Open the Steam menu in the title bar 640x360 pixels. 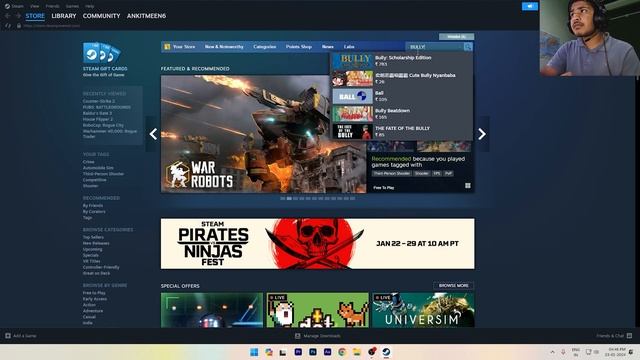tap(14, 6)
